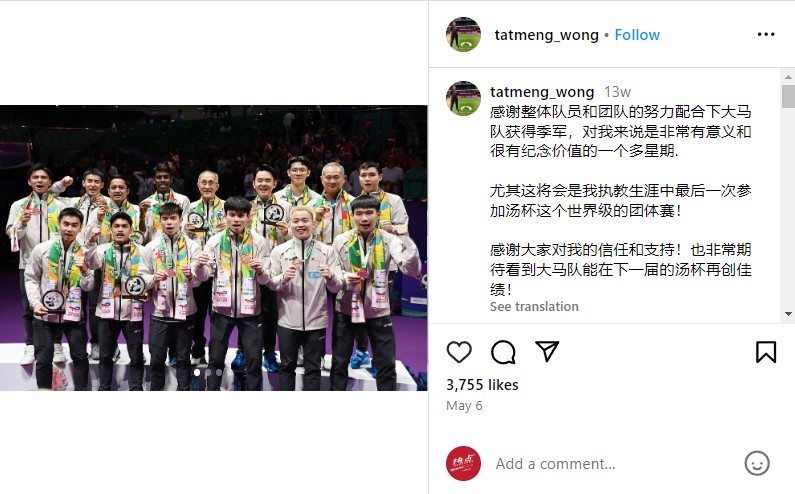Save post with bookmark icon

[x=766, y=352]
